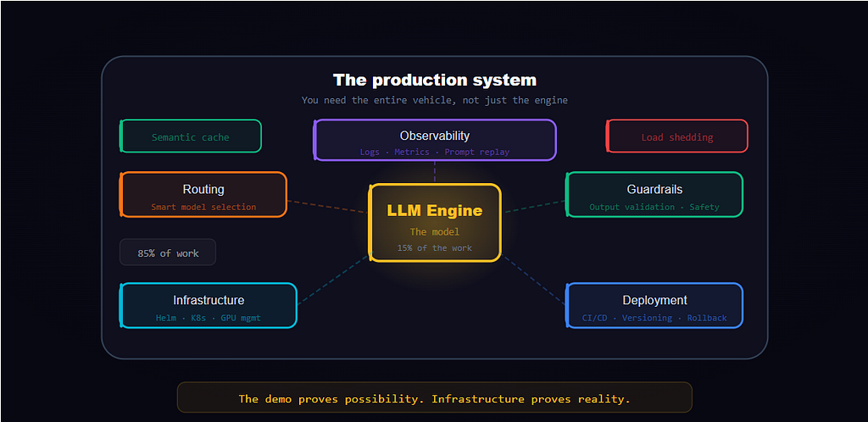Click the 85% of work badge

point(168,253)
